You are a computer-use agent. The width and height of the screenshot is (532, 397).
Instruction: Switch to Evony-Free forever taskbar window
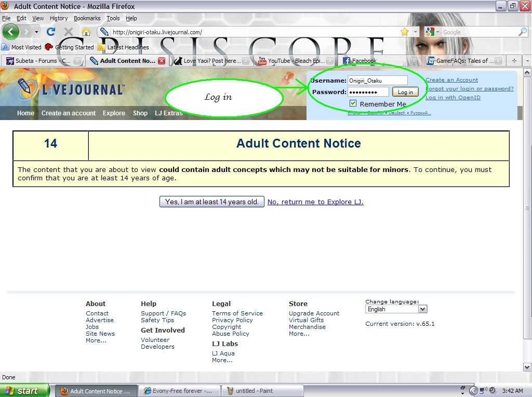179,391
